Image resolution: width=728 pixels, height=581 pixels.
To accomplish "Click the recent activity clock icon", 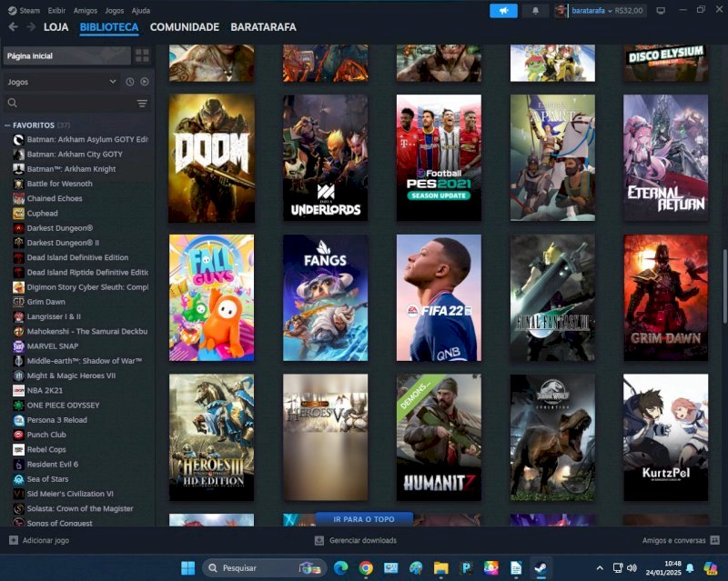I will [x=130, y=82].
